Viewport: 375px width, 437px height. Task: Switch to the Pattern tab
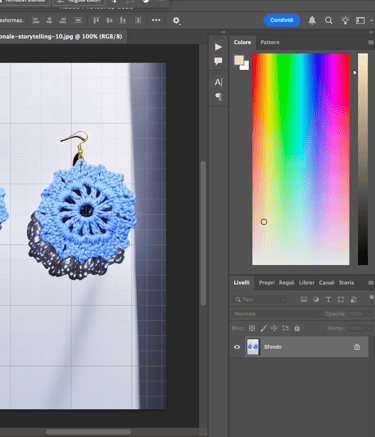pyautogui.click(x=270, y=42)
